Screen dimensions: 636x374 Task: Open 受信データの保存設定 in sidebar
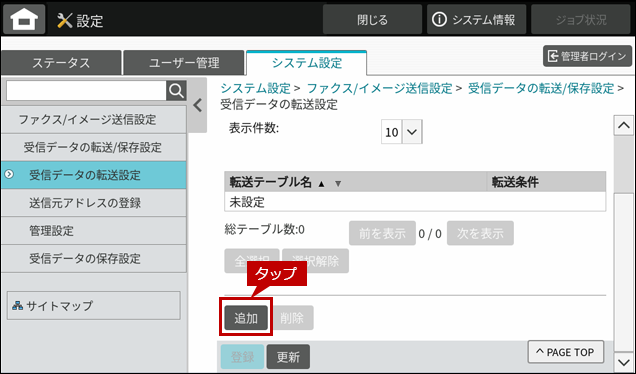click(x=94, y=258)
